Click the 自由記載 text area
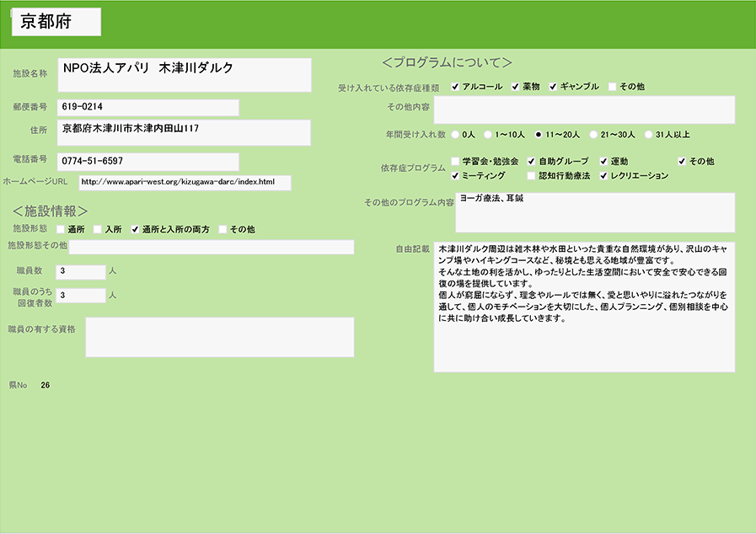Image resolution: width=756 pixels, height=534 pixels. (584, 307)
